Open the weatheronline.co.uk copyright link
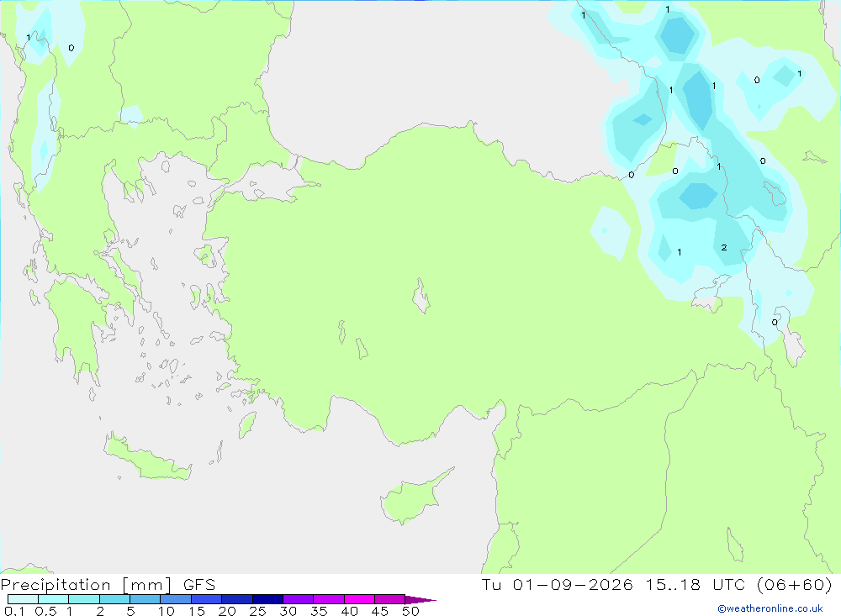 (x=770, y=608)
